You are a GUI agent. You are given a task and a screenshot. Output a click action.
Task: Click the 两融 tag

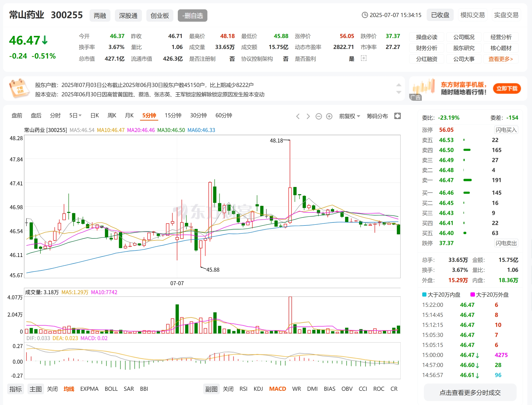tap(100, 16)
